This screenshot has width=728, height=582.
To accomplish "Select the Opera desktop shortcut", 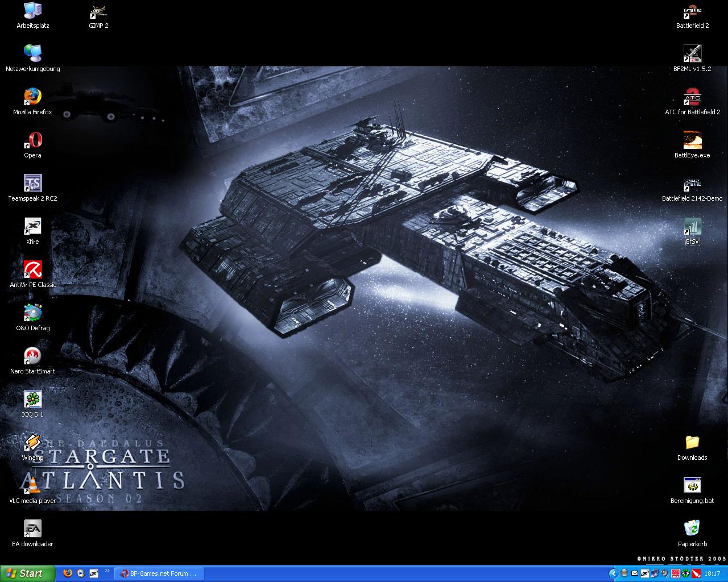I will click(x=32, y=145).
